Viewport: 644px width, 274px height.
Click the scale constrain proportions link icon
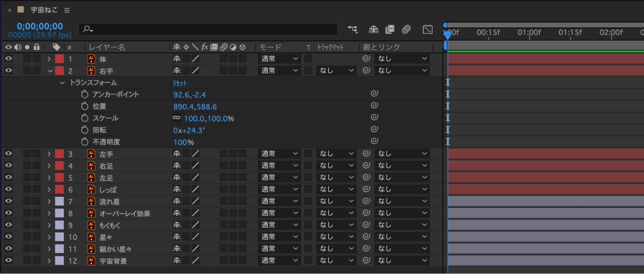(177, 118)
